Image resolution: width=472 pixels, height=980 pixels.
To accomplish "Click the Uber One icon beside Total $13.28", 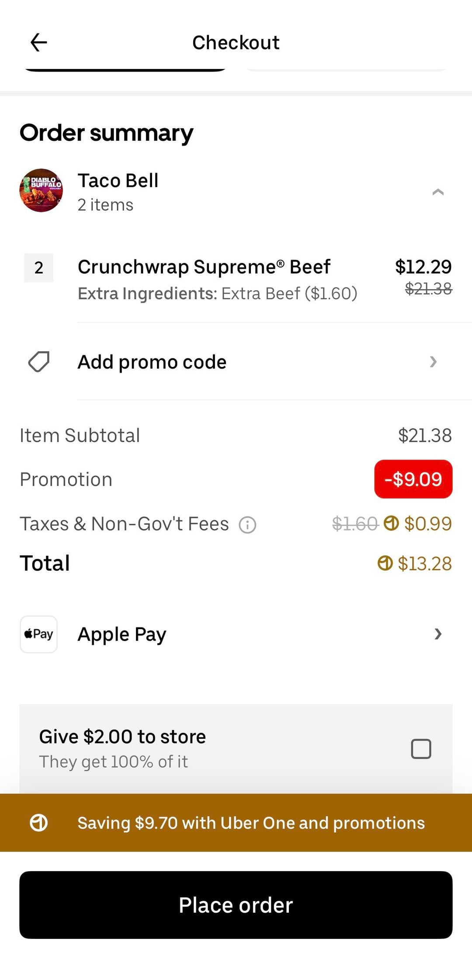I will point(385,563).
